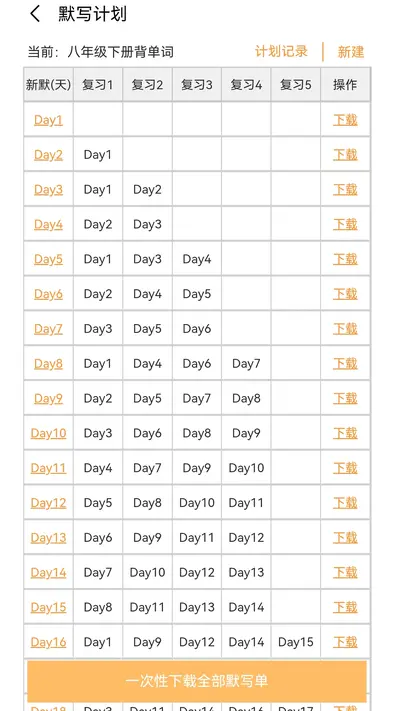Image resolution: width=400 pixels, height=711 pixels.
Task: Open the Day5 dictation link
Action: coord(48,259)
